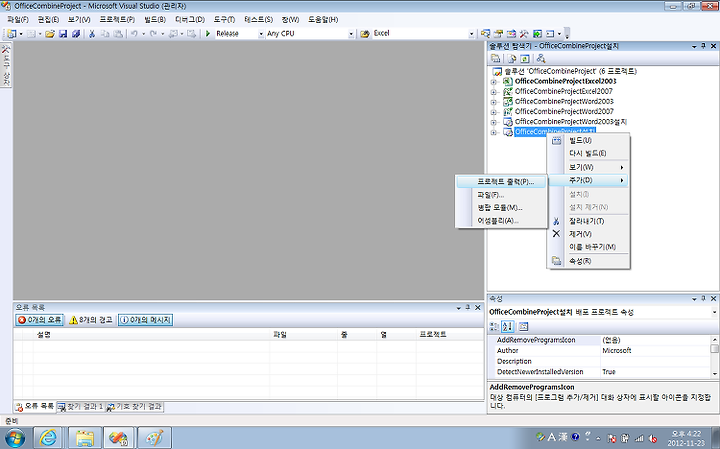Switch to the 오류 목록 tab
This screenshot has width=720, height=449.
(35, 407)
